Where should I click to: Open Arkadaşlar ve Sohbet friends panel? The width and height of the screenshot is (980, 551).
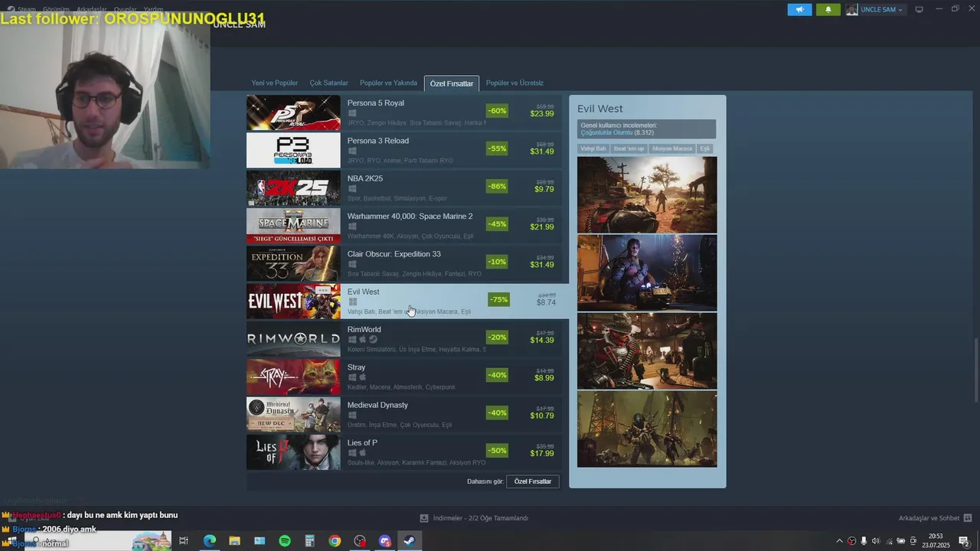point(936,518)
